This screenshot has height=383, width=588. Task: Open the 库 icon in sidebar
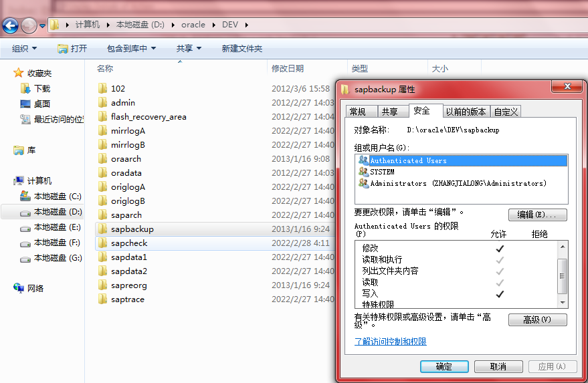[x=18, y=150]
